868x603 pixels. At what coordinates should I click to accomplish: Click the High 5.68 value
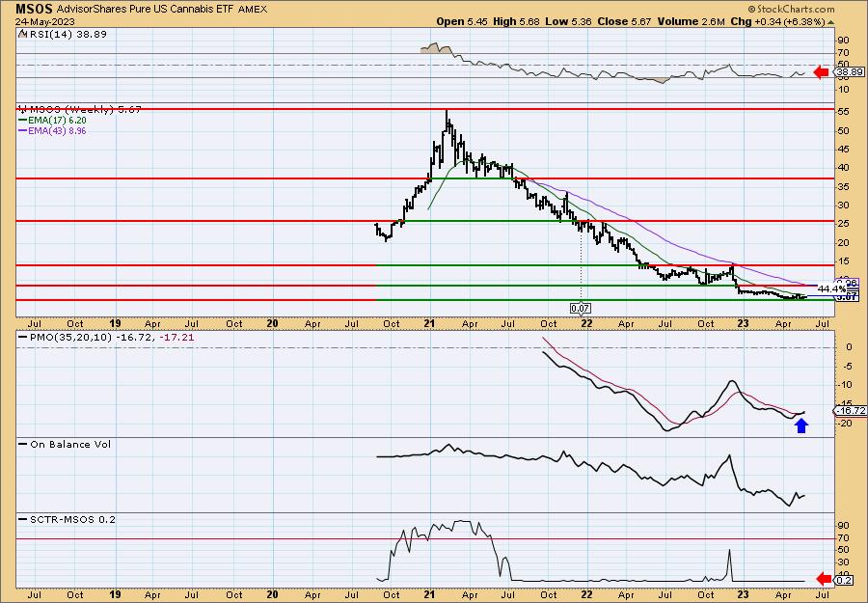click(515, 21)
